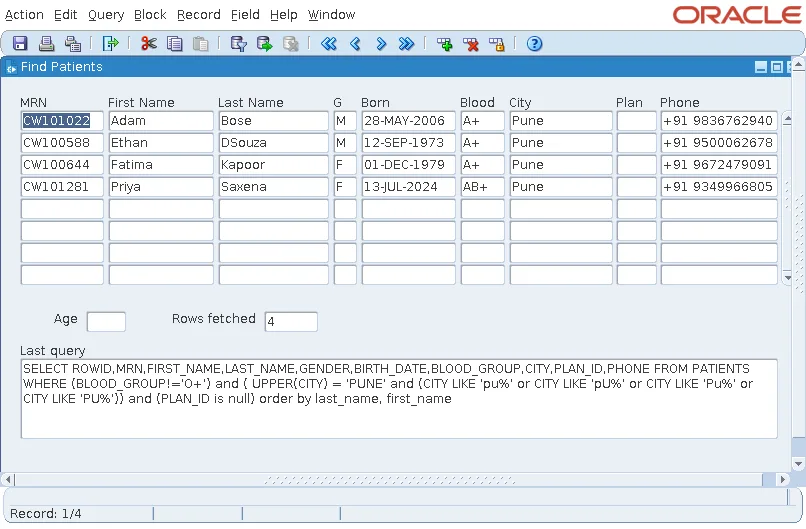Click window vertical scrollbar down arrow
806x529 pixels.
pyautogui.click(x=798, y=464)
